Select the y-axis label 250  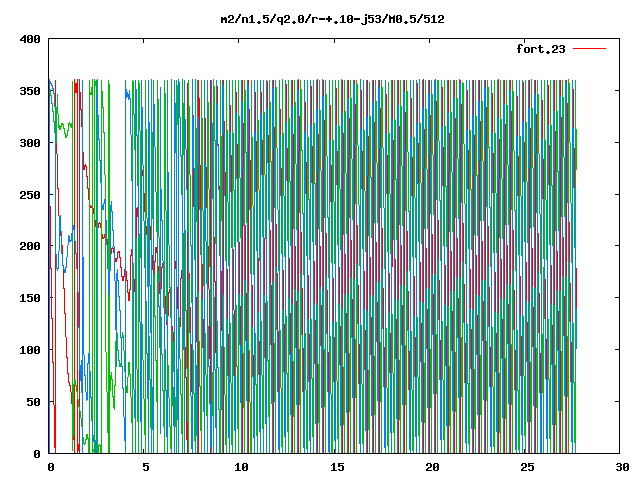[30, 195]
